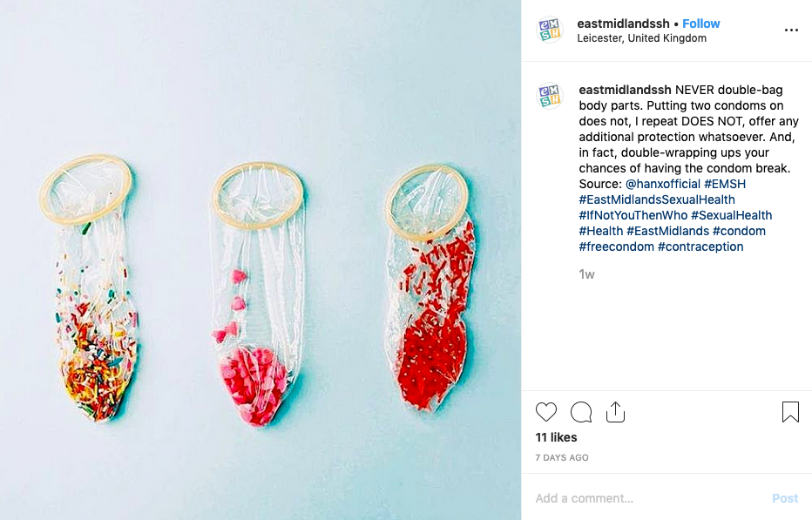
Task: Share the post using share icon
Action: click(615, 412)
